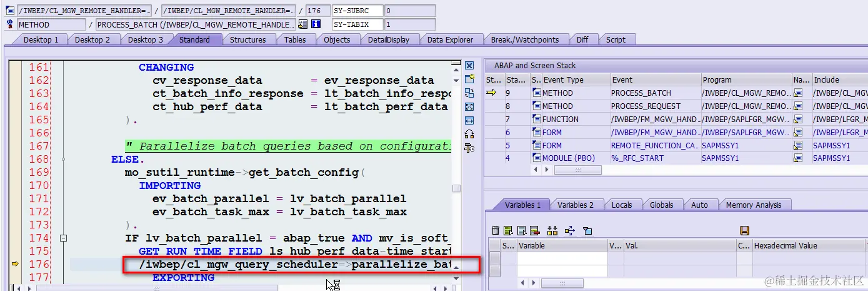Click the Variables table right scroll arrow

click(x=533, y=283)
